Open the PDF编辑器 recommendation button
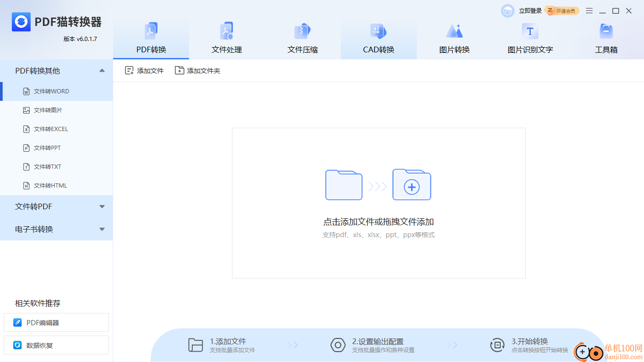The width and height of the screenshot is (644, 362). pos(56,322)
